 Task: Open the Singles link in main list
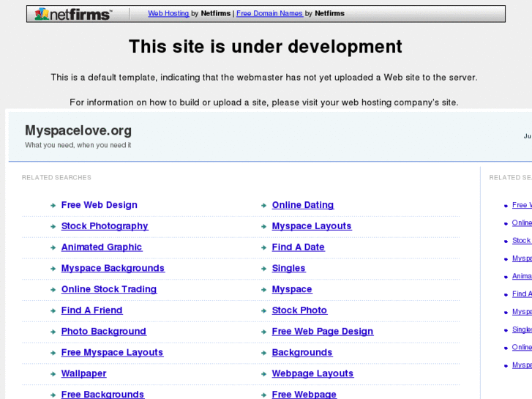(288, 268)
